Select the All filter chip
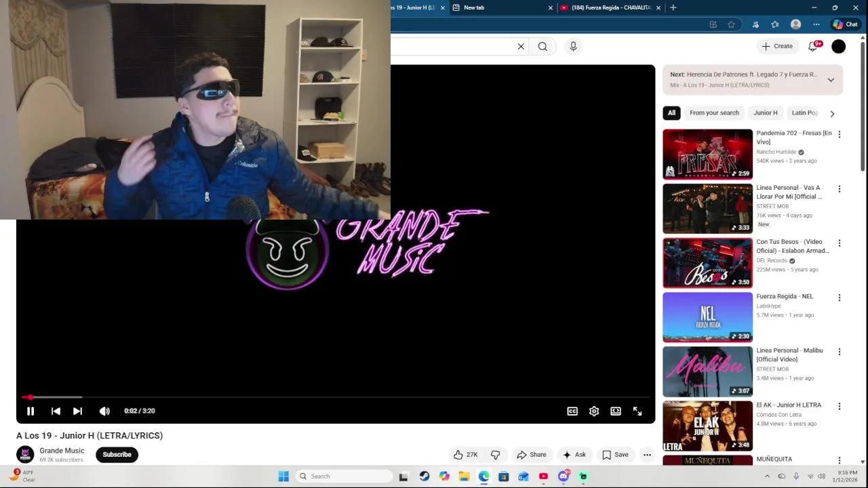The width and height of the screenshot is (868, 488). point(671,113)
